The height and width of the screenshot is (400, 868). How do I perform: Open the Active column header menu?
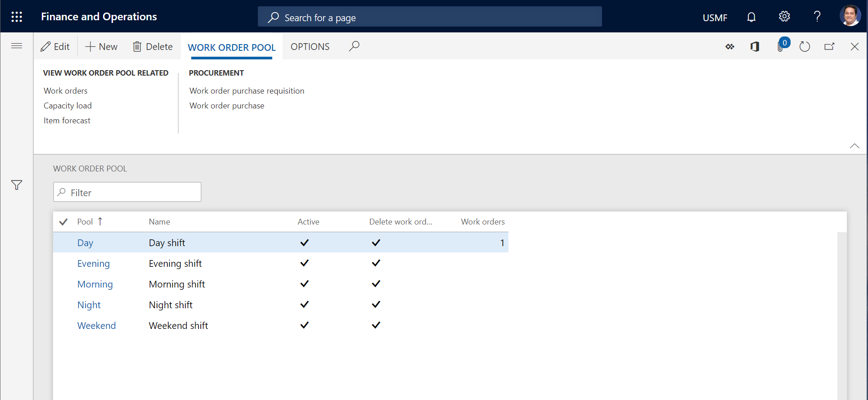[308, 222]
